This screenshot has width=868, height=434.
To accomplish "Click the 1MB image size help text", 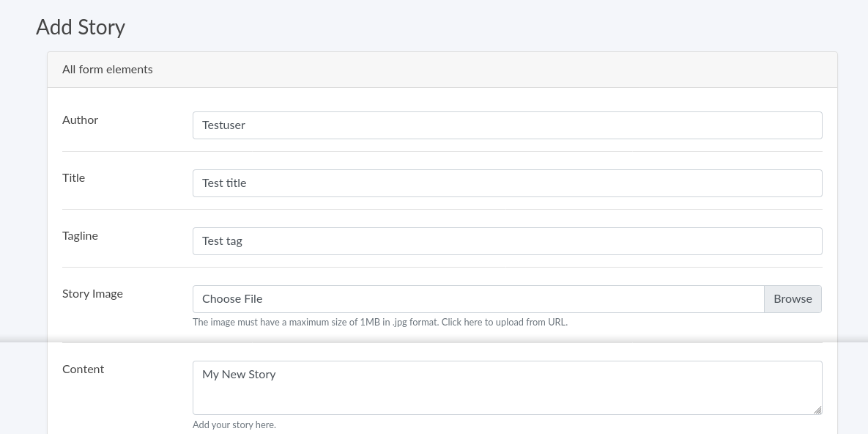I will [315, 323].
